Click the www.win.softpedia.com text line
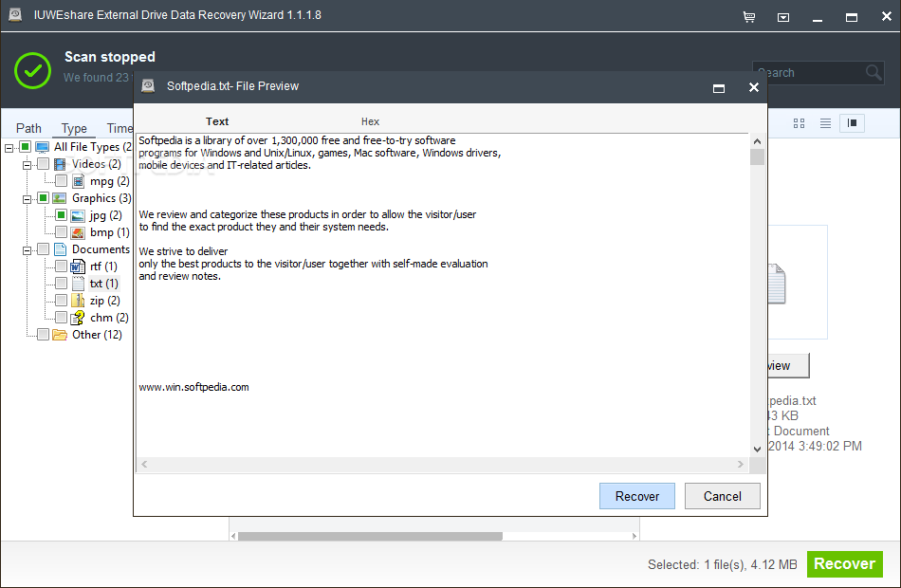This screenshot has width=901, height=588. point(193,387)
